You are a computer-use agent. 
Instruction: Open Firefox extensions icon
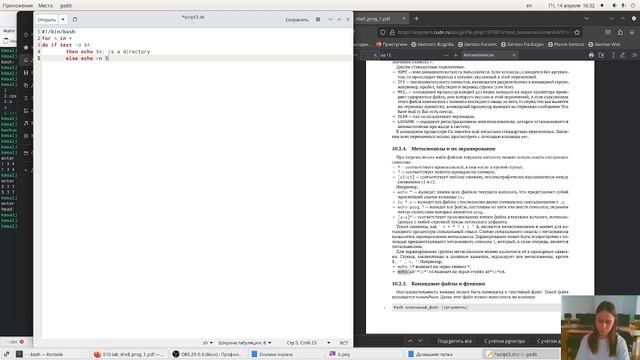(x=620, y=32)
